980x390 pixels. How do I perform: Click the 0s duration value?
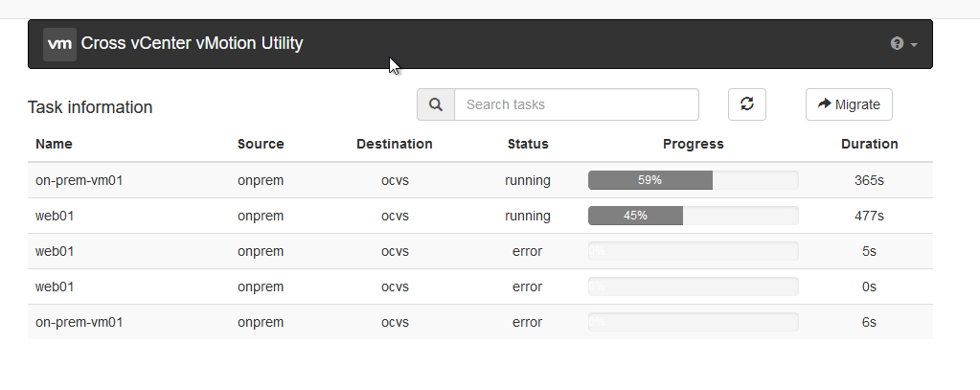coord(869,287)
